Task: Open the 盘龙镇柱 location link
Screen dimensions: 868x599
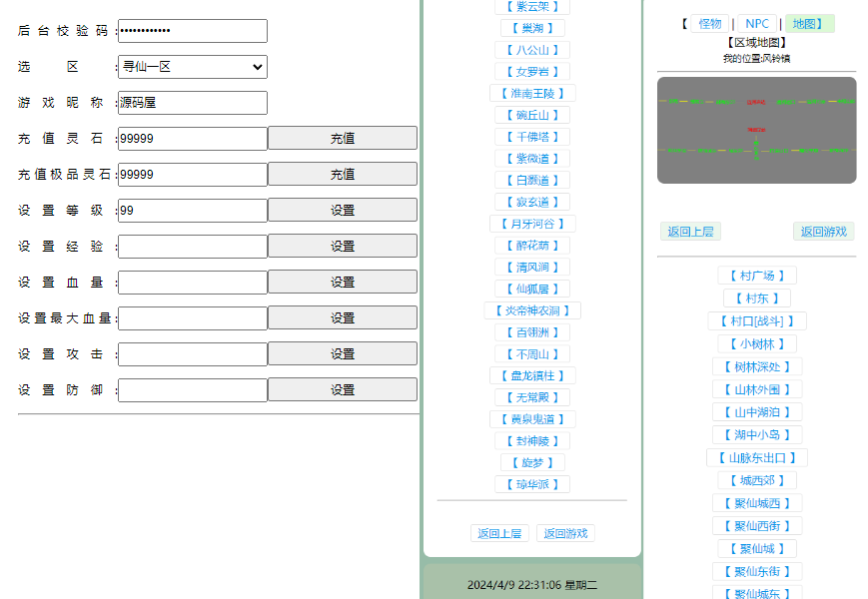Action: tap(532, 376)
